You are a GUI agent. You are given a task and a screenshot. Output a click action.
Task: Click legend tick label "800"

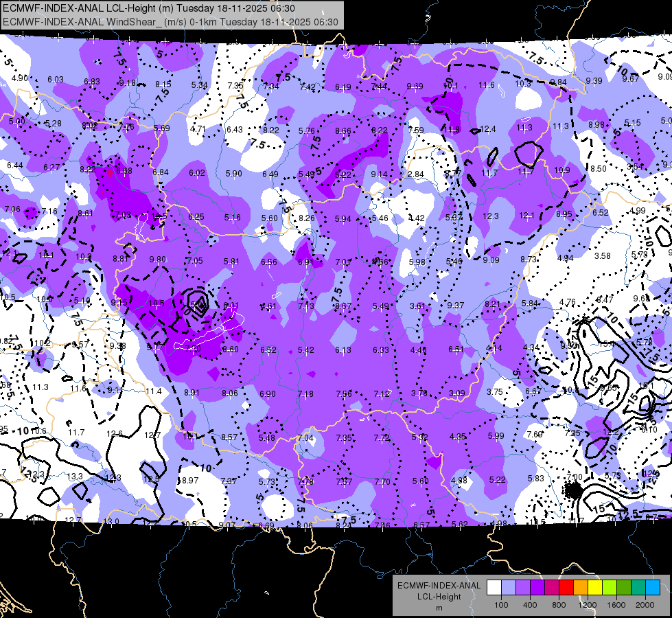pyautogui.click(x=559, y=605)
